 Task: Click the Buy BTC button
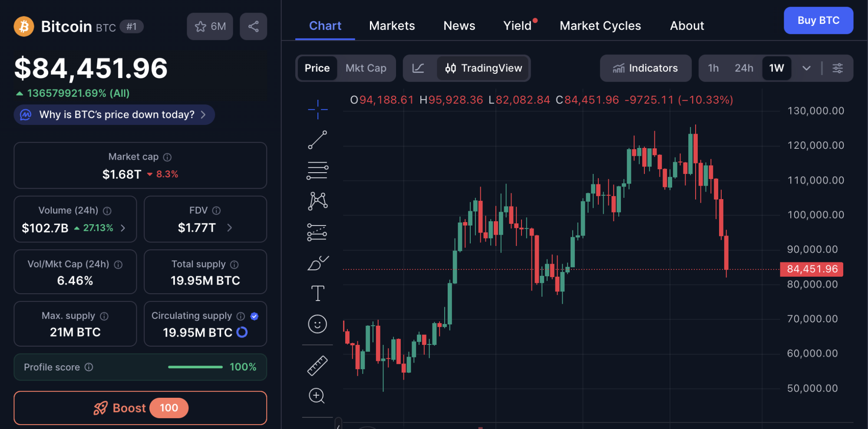[818, 20]
